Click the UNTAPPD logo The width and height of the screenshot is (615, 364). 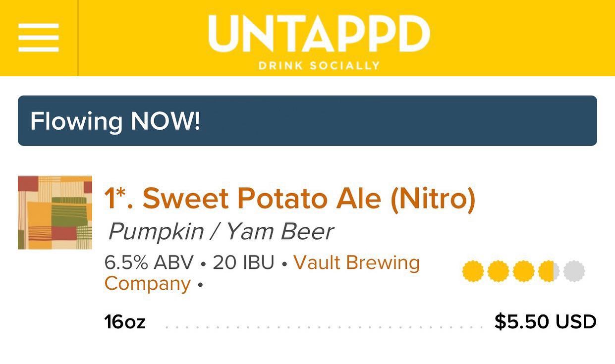click(319, 34)
